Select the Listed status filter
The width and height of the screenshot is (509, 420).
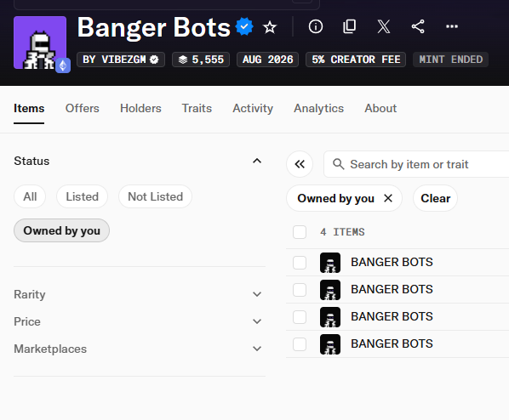[x=82, y=196]
